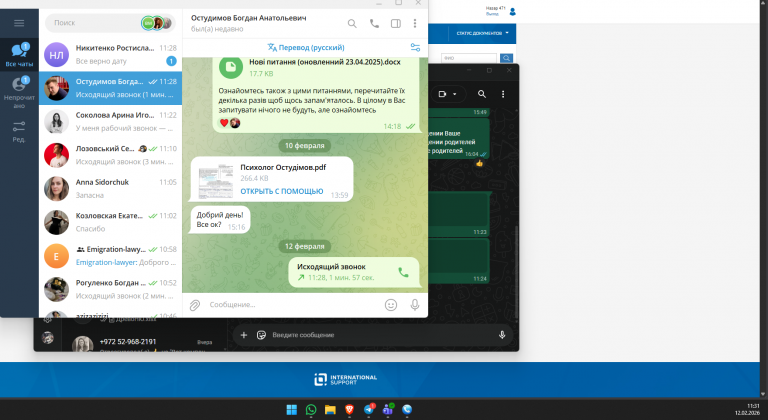Image resolution: width=768 pixels, height=420 pixels.
Task: Open Microsoft Teams from the taskbar
Action: pos(388,410)
